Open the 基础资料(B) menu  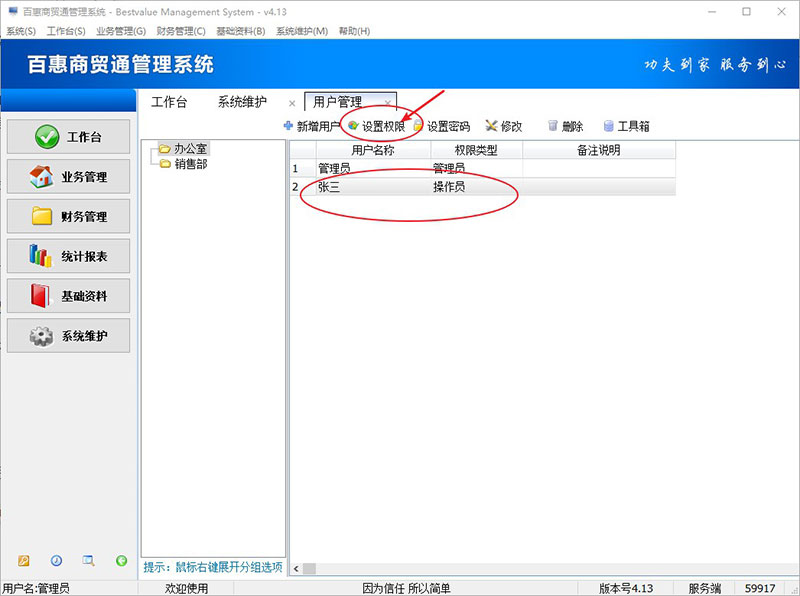point(240,31)
